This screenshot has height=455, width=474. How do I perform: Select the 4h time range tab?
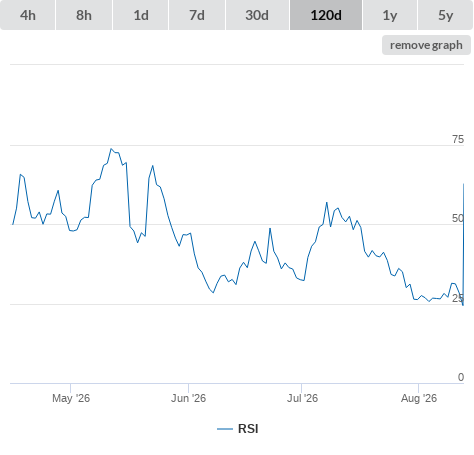click(x=28, y=15)
